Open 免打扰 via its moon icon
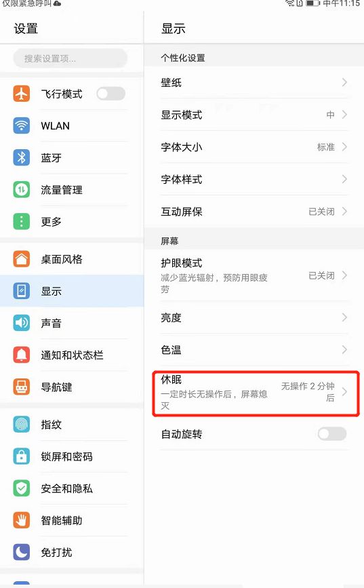Image resolution: width=364 pixels, height=588 pixels. (22, 552)
